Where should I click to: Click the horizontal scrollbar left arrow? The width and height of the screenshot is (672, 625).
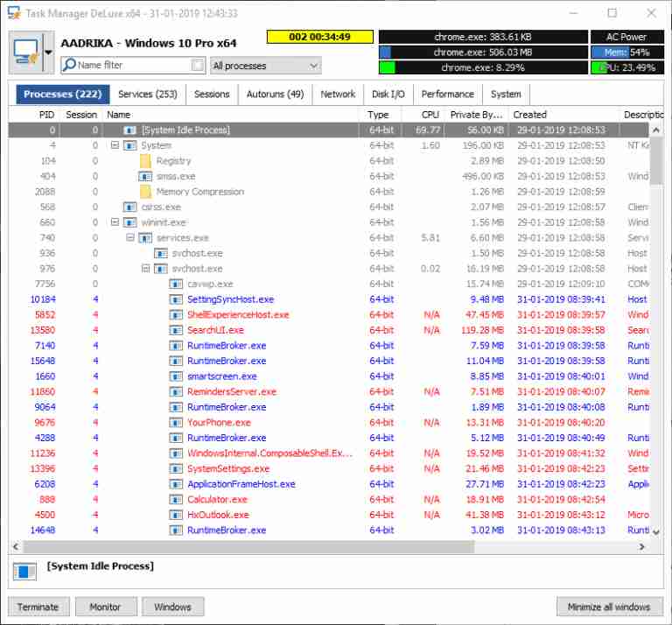click(16, 546)
